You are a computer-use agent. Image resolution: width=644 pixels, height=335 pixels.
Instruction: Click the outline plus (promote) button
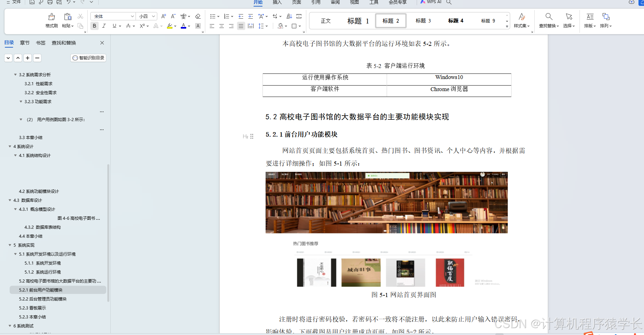pos(28,58)
